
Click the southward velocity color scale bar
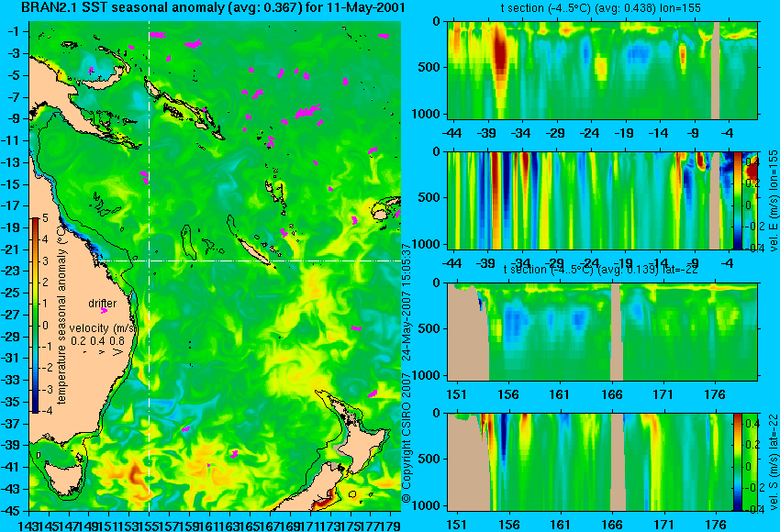(x=737, y=461)
